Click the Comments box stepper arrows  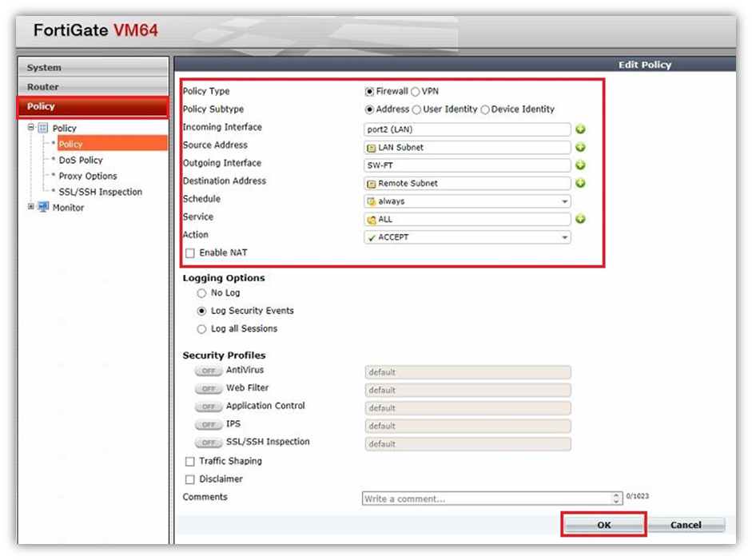click(616, 498)
